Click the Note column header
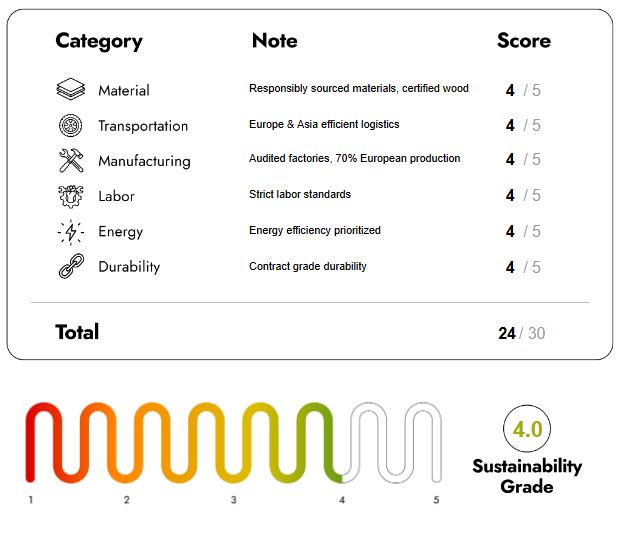 point(274,41)
